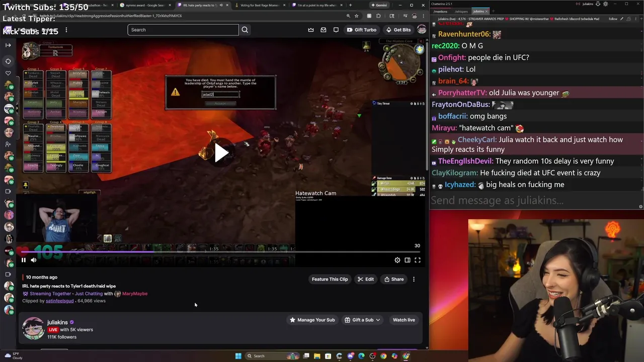Enter fullscreen in the video player
The image size is (644, 362).
pyautogui.click(x=418, y=260)
